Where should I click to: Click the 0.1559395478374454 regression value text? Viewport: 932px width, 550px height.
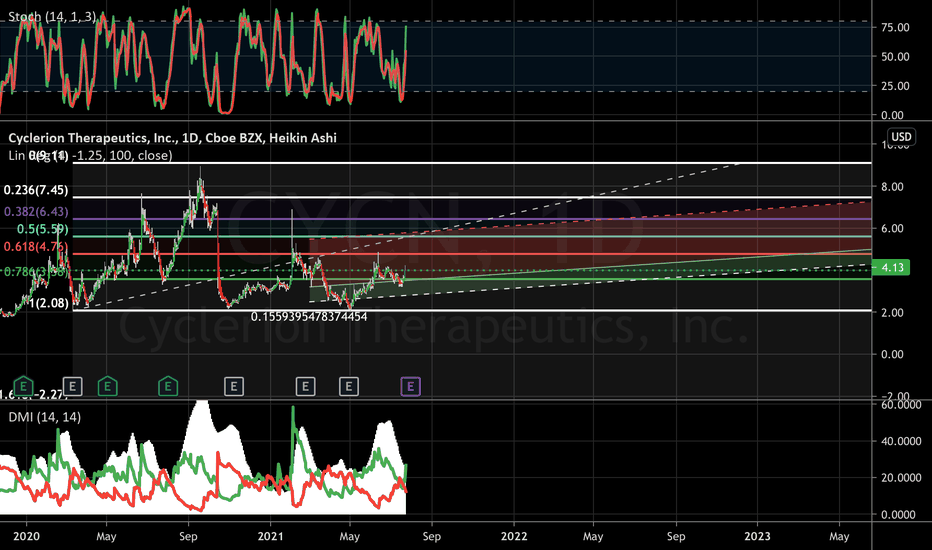click(309, 317)
